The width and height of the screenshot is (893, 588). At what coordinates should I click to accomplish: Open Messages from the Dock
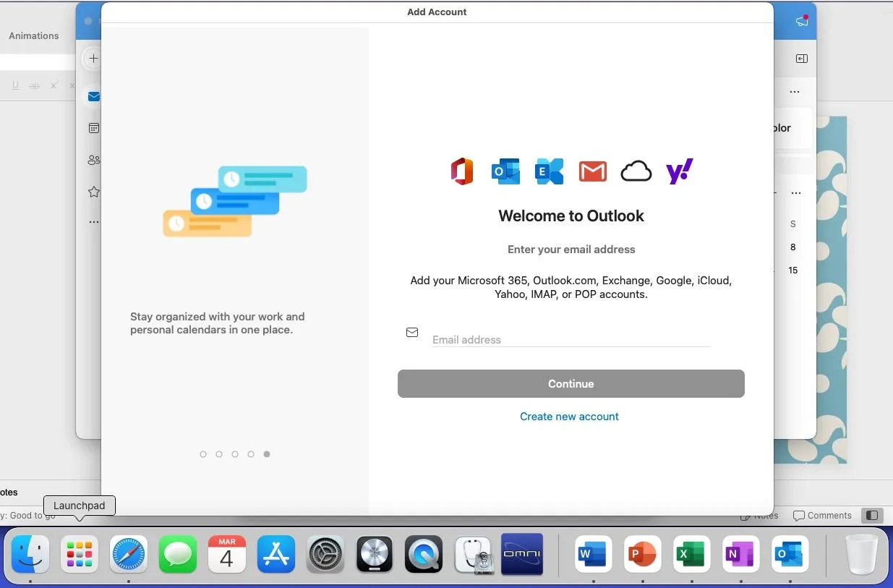[x=178, y=555]
